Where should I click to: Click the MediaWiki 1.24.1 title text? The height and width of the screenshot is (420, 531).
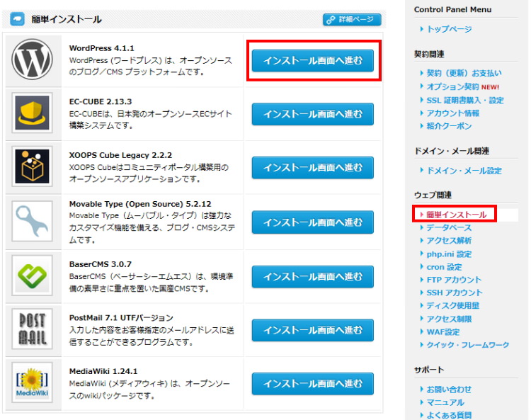(x=103, y=371)
